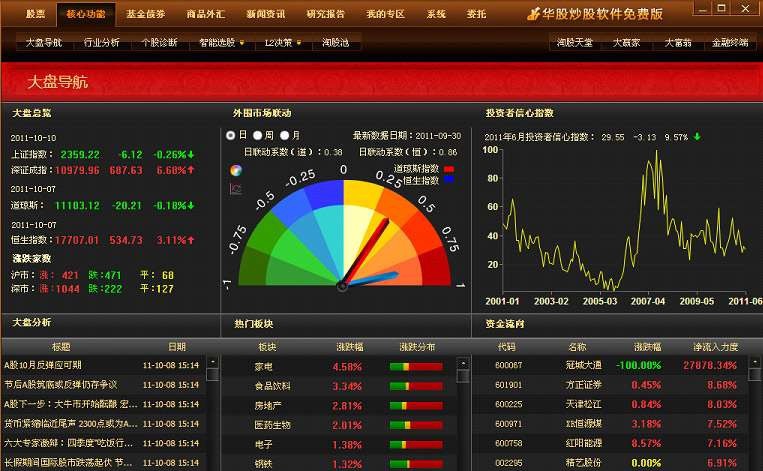This screenshot has width=763, height=471.
Task: Click the red up arrow on 恒生指数 row
Action: point(191,240)
